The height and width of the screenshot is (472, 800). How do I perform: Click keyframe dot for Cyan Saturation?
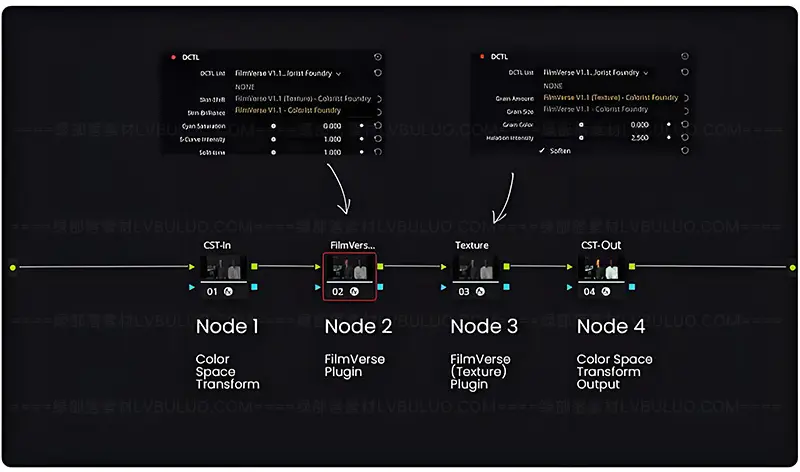click(362, 126)
